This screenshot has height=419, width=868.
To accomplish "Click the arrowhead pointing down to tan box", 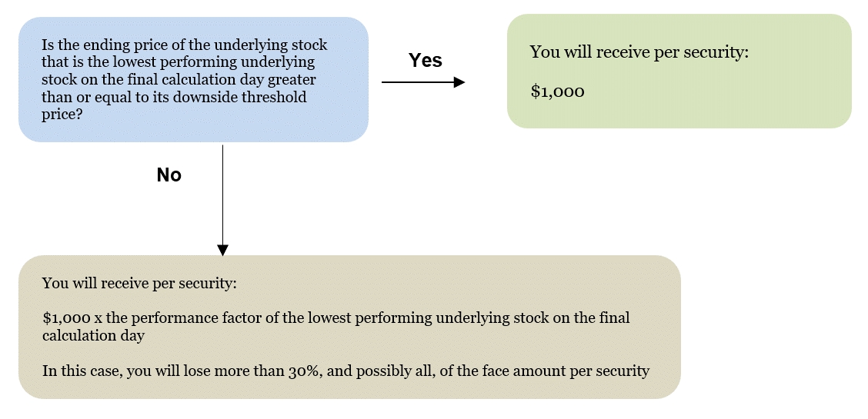I will click(x=222, y=250).
